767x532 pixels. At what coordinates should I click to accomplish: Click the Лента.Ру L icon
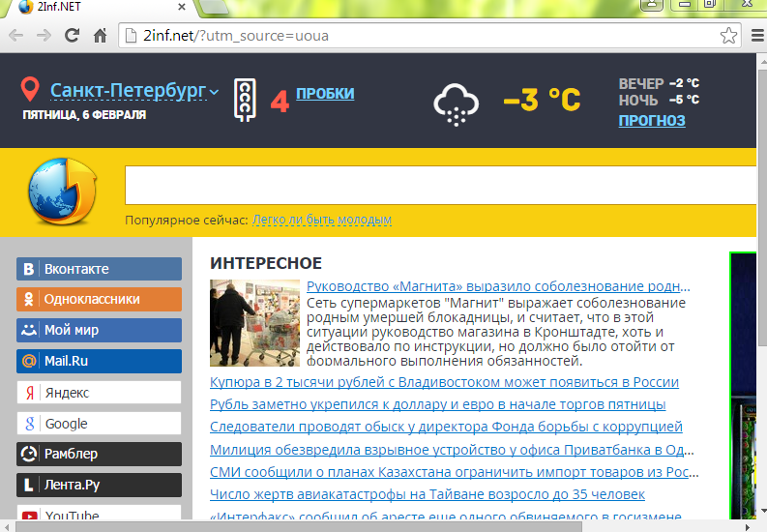(x=28, y=485)
